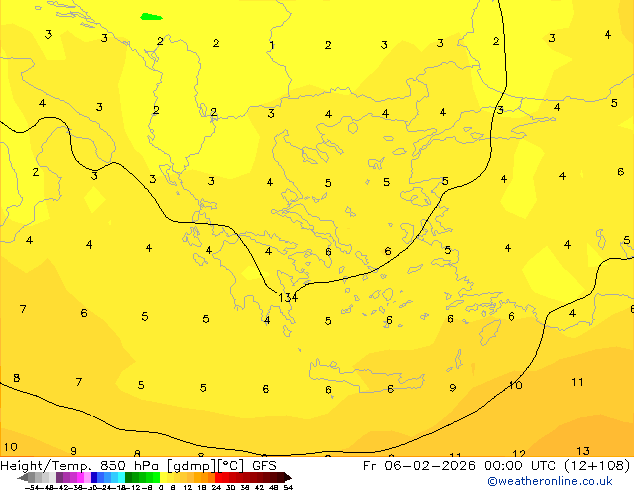The width and height of the screenshot is (634, 490).
Task: Click the cyan swatch on the color scale
Action: click(122, 477)
